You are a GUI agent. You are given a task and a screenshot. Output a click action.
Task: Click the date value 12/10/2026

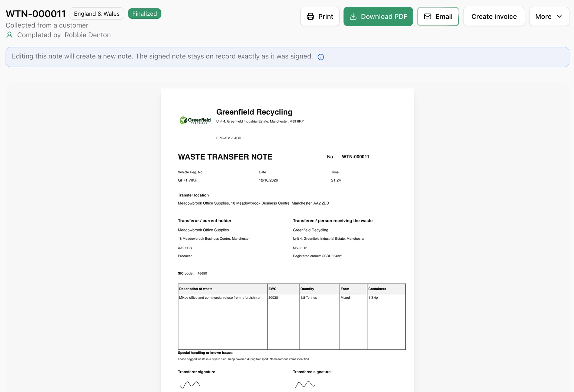pyautogui.click(x=268, y=180)
